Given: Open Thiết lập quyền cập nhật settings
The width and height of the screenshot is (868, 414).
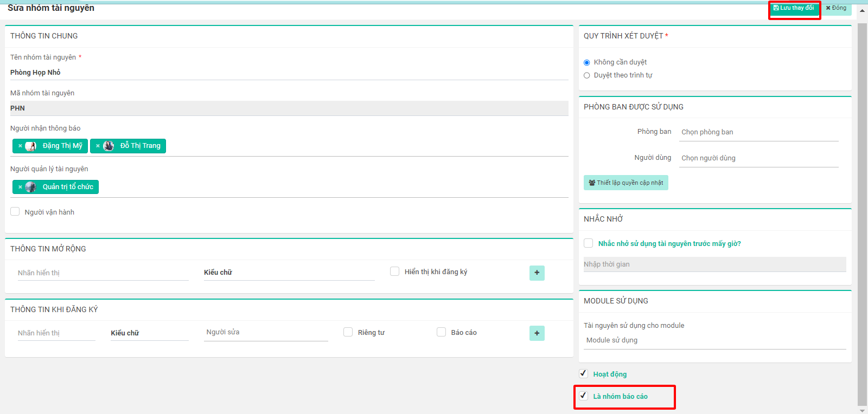Looking at the screenshot, I should coord(626,183).
